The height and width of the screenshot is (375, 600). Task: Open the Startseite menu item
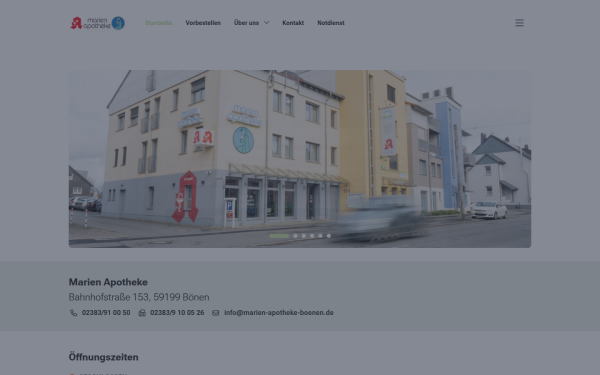click(159, 23)
